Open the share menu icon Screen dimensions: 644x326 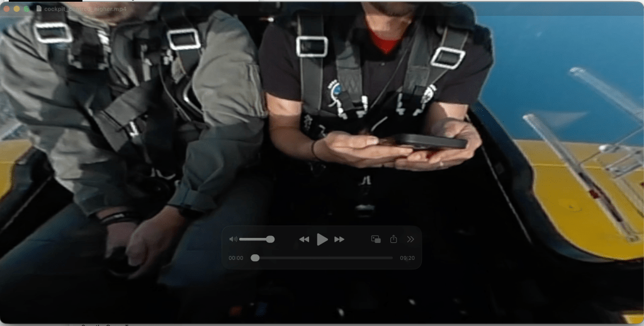(x=393, y=239)
